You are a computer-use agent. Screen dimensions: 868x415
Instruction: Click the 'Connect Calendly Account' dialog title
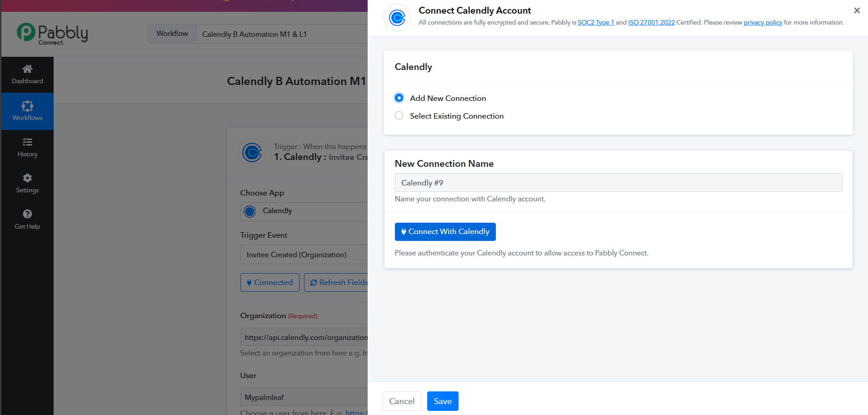tap(474, 10)
